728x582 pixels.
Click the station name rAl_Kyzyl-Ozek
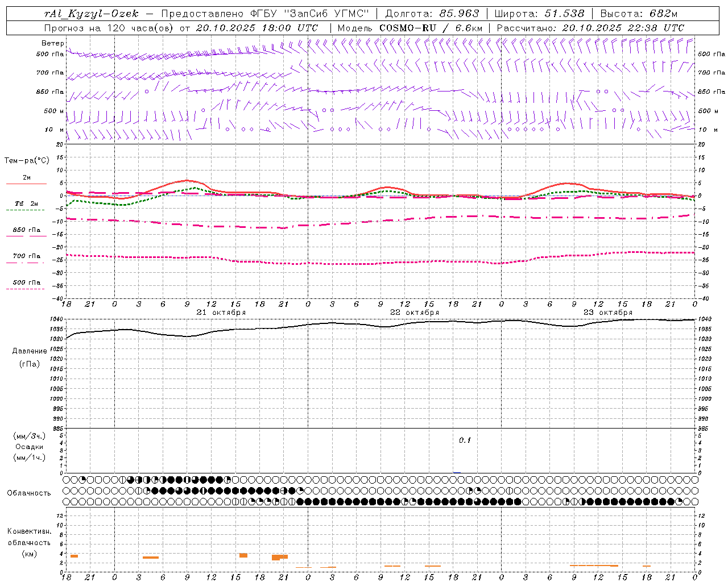pos(92,14)
